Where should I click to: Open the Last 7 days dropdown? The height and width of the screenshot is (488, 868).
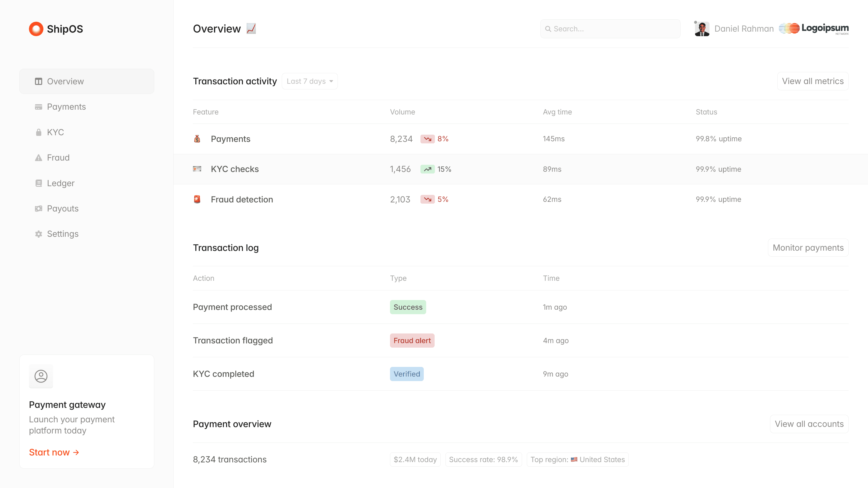pos(309,81)
